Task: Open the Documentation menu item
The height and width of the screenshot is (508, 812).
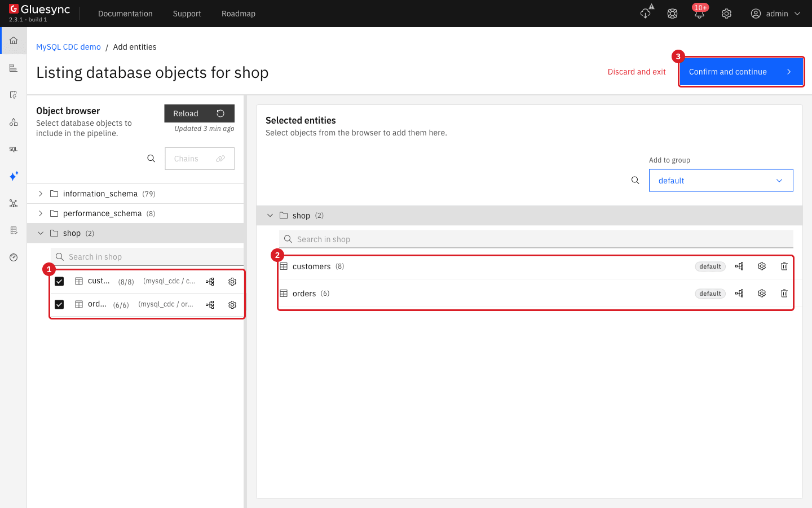Action: coord(125,14)
